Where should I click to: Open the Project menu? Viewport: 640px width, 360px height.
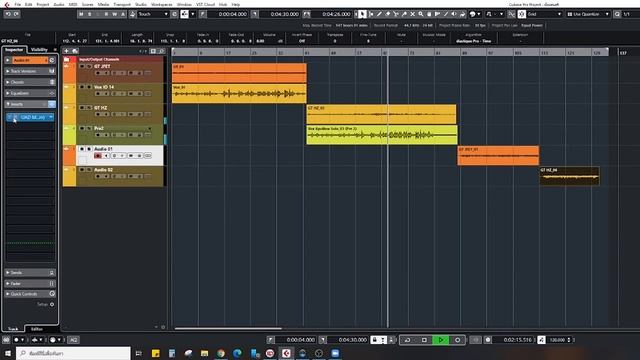tap(43, 4)
